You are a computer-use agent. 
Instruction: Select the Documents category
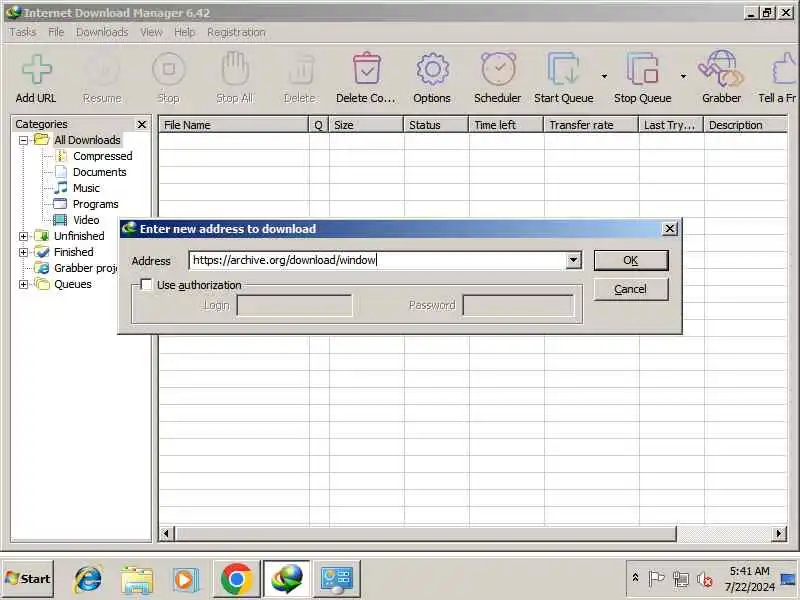99,172
